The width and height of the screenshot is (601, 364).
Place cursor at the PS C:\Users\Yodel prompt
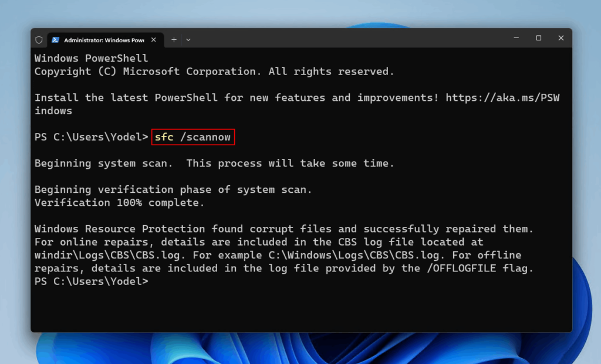point(91,281)
